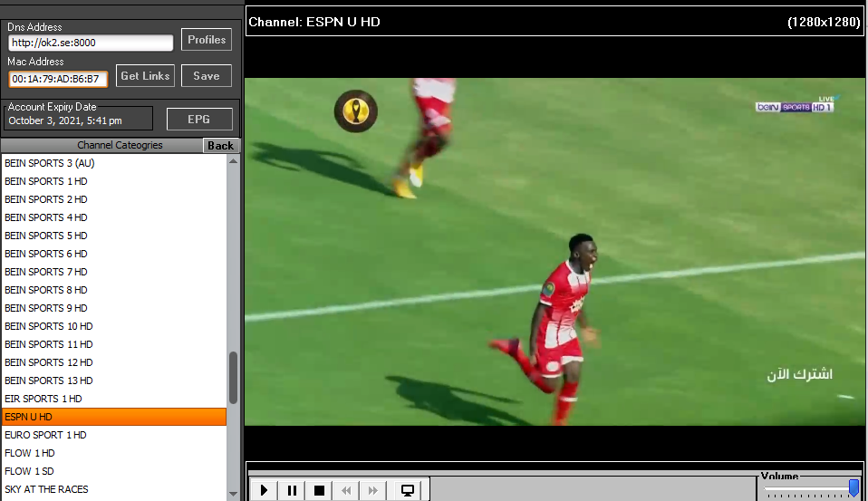
Task: Stop the stream with the Stop button
Action: (x=319, y=490)
